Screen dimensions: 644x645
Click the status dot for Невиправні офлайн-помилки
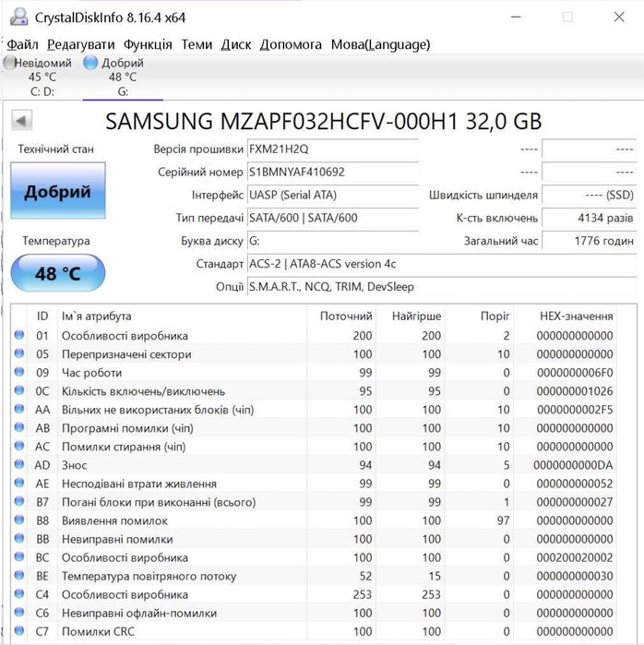click(19, 613)
